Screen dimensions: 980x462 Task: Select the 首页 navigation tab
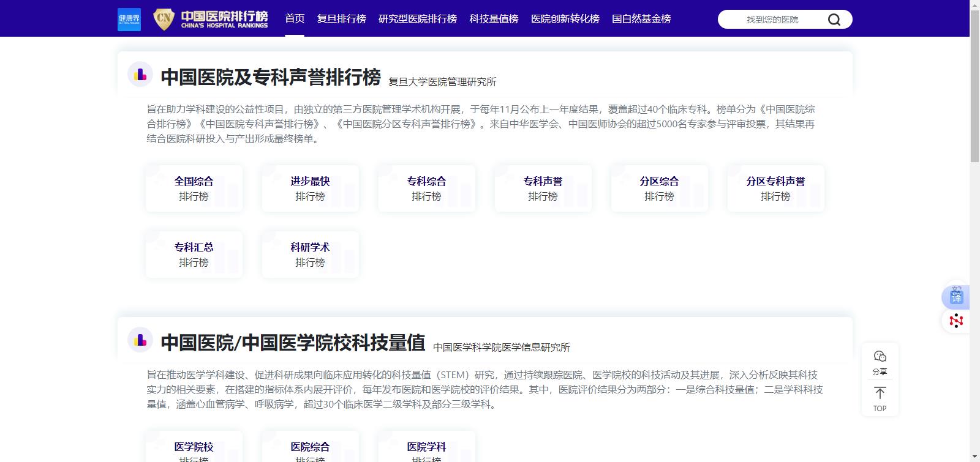point(295,19)
